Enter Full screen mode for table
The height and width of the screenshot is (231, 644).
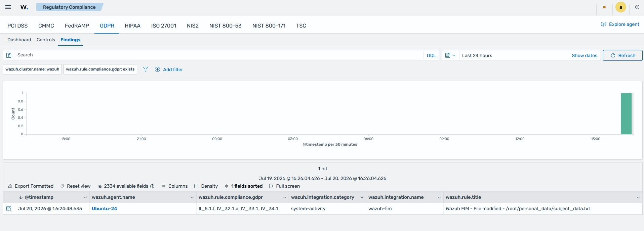click(284, 186)
